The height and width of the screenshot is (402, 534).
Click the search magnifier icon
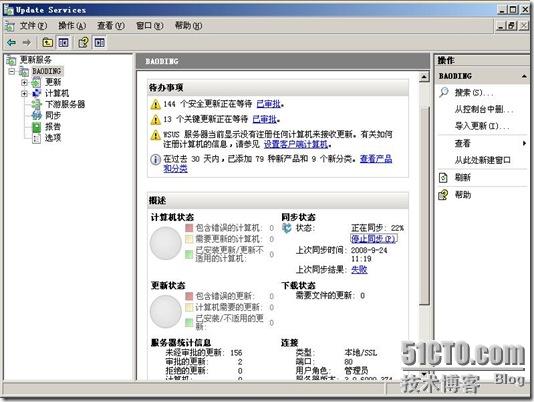click(x=443, y=92)
